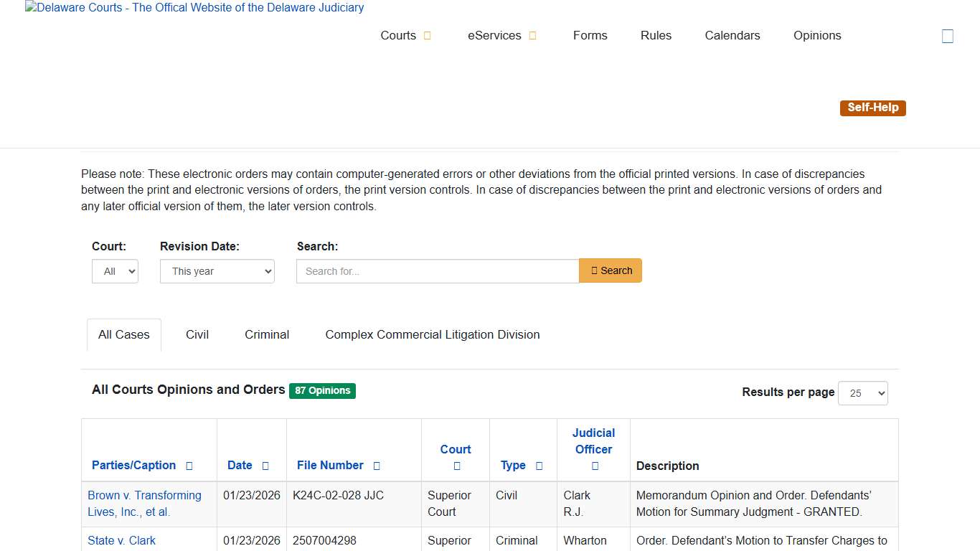Click the sort icon under Court header

456,466
